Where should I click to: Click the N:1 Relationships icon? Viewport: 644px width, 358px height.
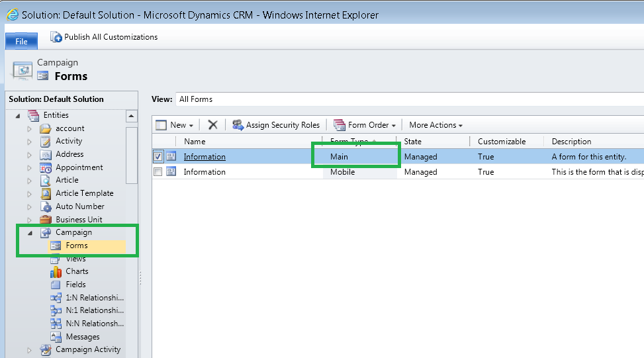[56, 310]
